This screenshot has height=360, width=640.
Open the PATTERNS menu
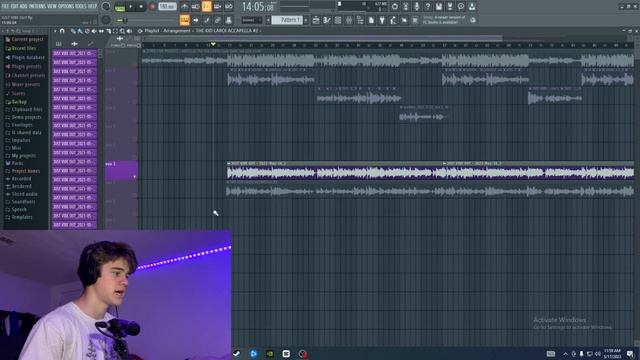37,7
